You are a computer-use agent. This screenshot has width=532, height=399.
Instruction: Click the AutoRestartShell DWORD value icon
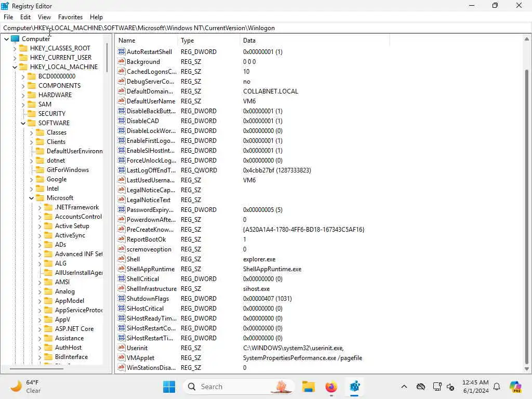coord(121,51)
